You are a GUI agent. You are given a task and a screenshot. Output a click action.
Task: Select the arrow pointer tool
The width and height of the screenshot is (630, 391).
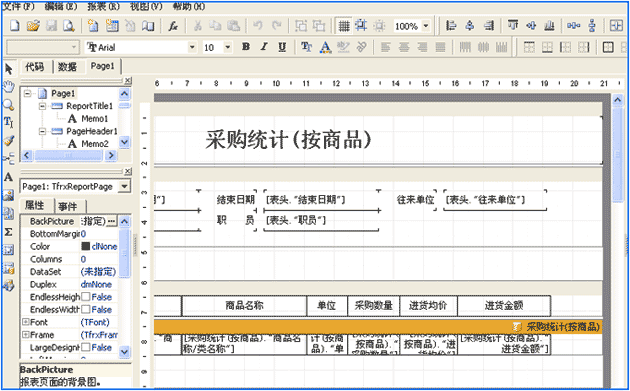point(8,69)
